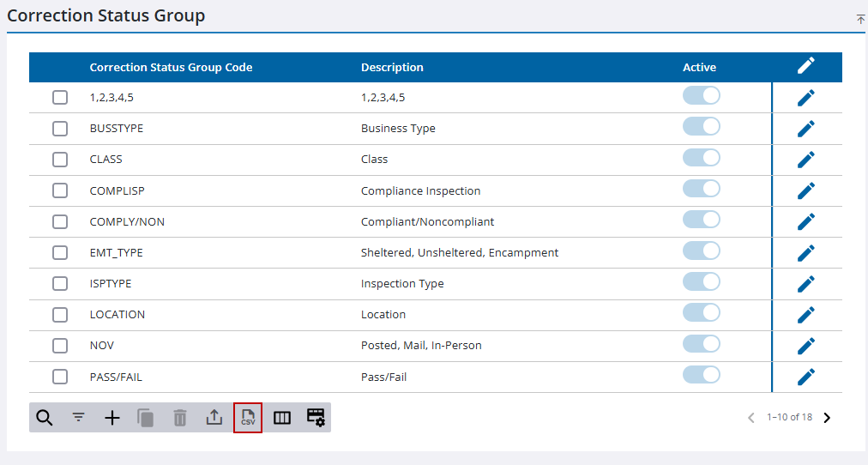868x465 pixels.
Task: Tick the checkbox beside COMPLISP
Action: pyautogui.click(x=60, y=190)
